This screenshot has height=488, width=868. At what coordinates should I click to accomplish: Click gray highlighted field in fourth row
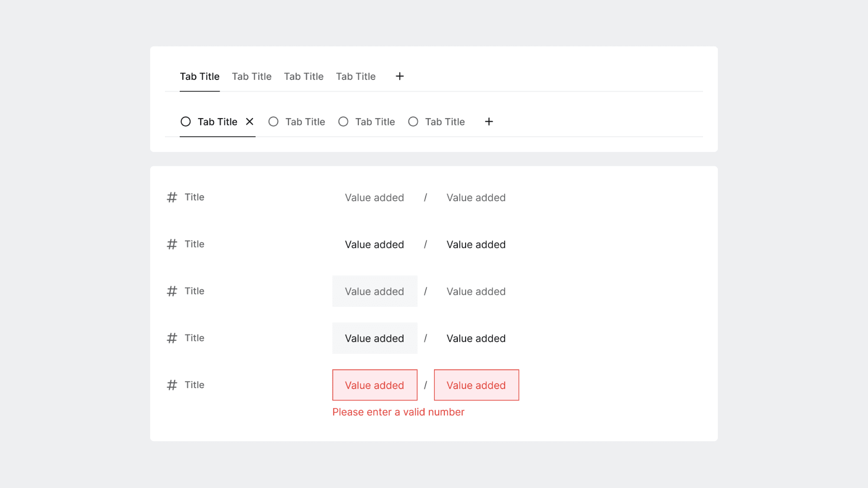[x=375, y=338]
